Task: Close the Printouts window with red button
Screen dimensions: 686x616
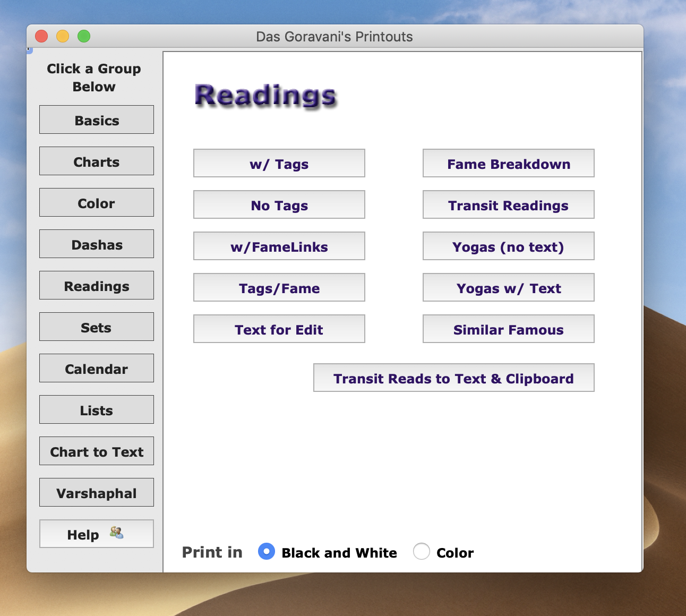Action: pos(41,36)
